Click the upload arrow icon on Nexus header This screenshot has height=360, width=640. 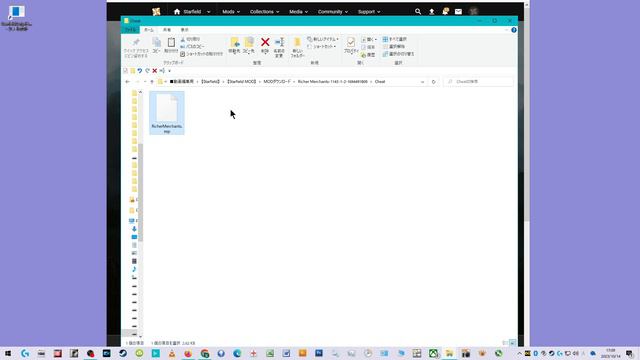431,12
